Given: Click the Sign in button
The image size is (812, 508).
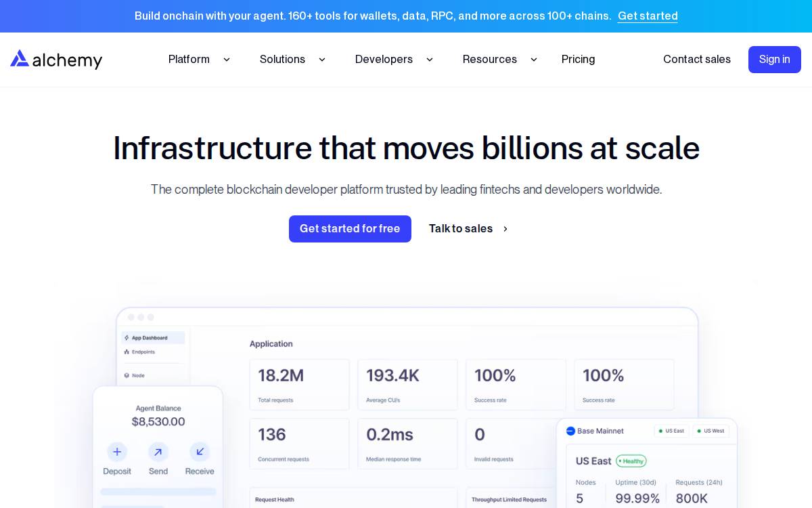Looking at the screenshot, I should (x=775, y=60).
